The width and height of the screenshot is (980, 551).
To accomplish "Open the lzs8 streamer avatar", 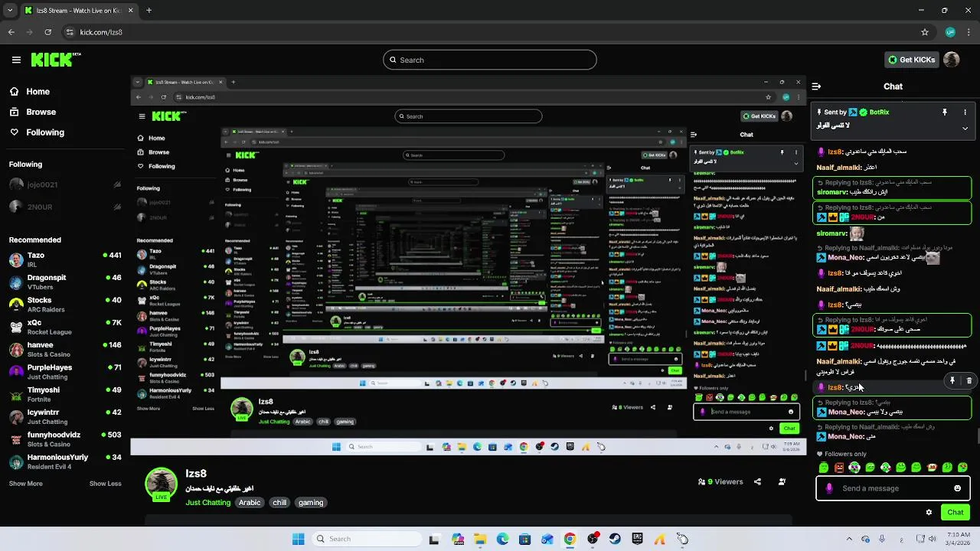I will click(x=161, y=485).
